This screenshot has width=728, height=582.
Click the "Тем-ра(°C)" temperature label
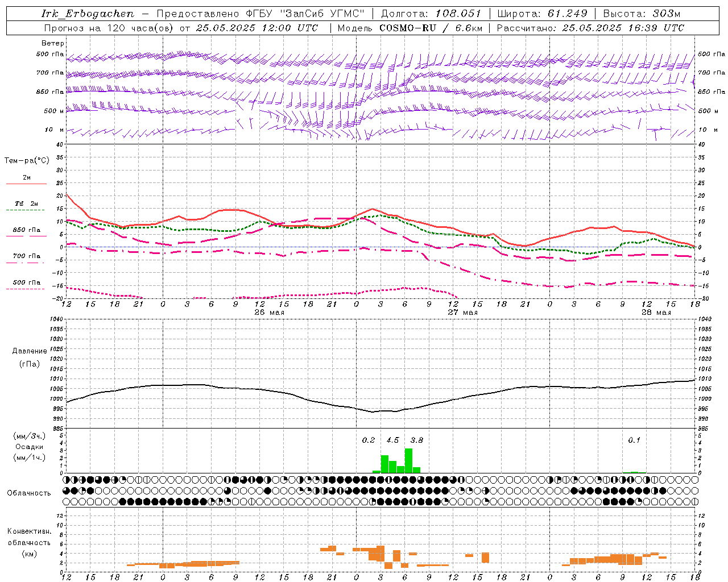click(27, 161)
